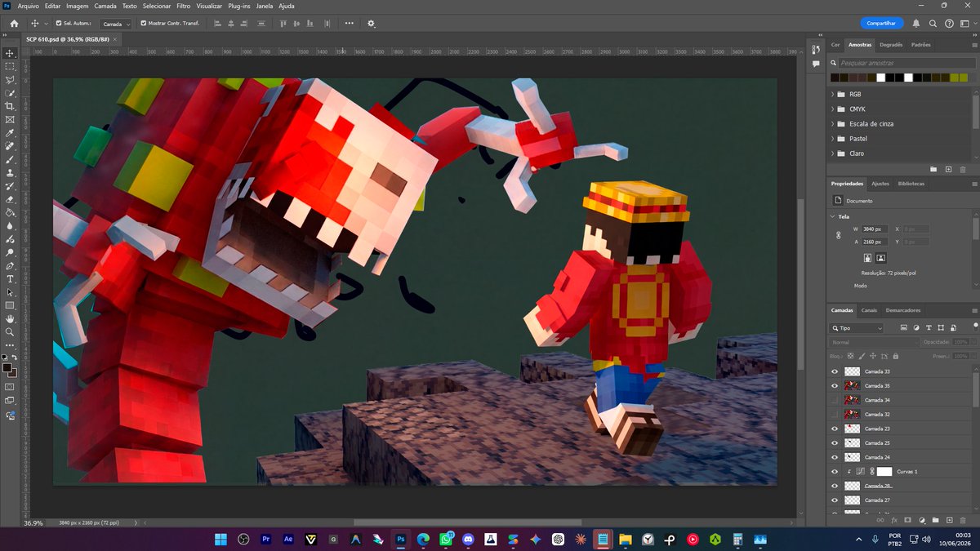
Task: Toggle Mostrar Contr. Transf. checkbox
Action: [x=144, y=24]
